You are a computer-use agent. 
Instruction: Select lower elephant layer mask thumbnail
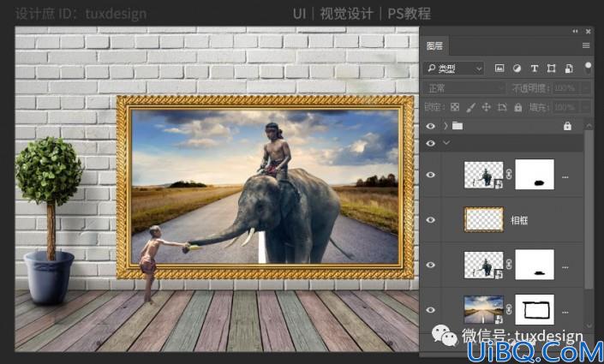coord(535,265)
